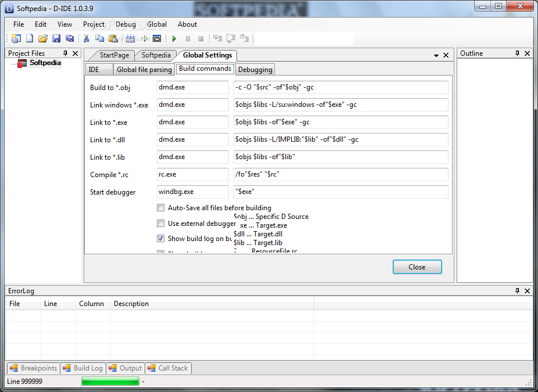
Task: Click the Pause debugging icon
Action: [x=188, y=38]
